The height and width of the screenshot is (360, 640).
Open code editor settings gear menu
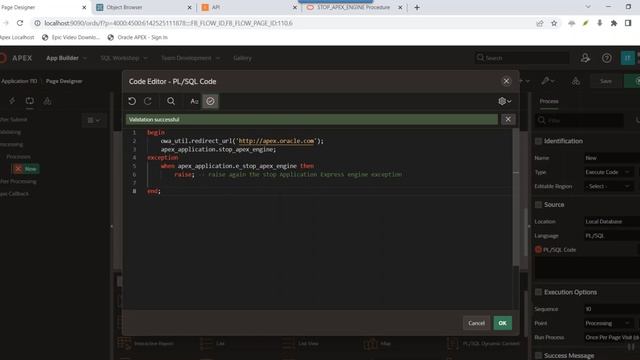pos(504,101)
